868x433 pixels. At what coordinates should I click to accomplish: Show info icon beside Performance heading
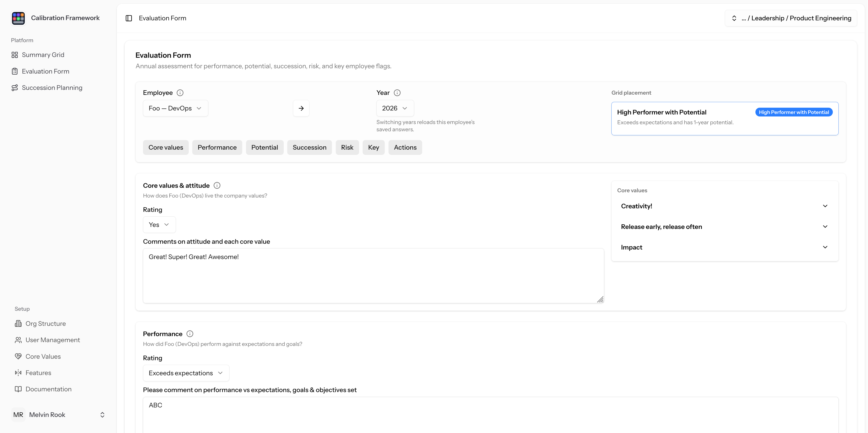click(190, 334)
